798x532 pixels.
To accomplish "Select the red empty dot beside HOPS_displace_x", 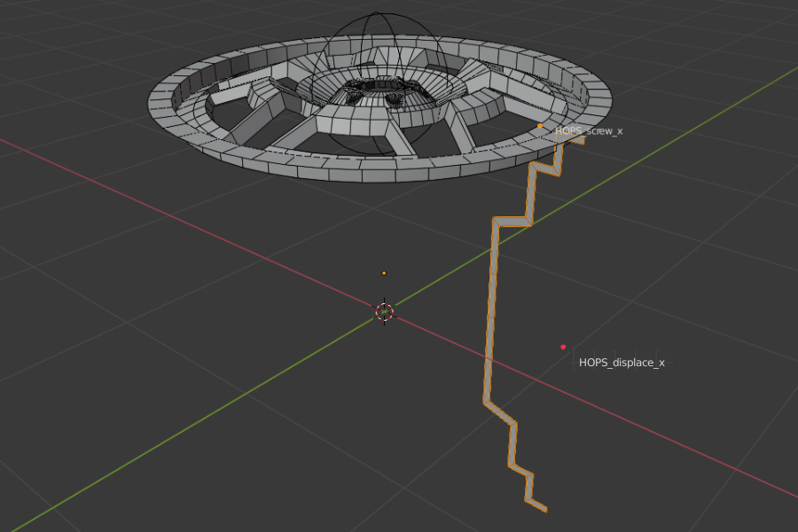I will 563,348.
